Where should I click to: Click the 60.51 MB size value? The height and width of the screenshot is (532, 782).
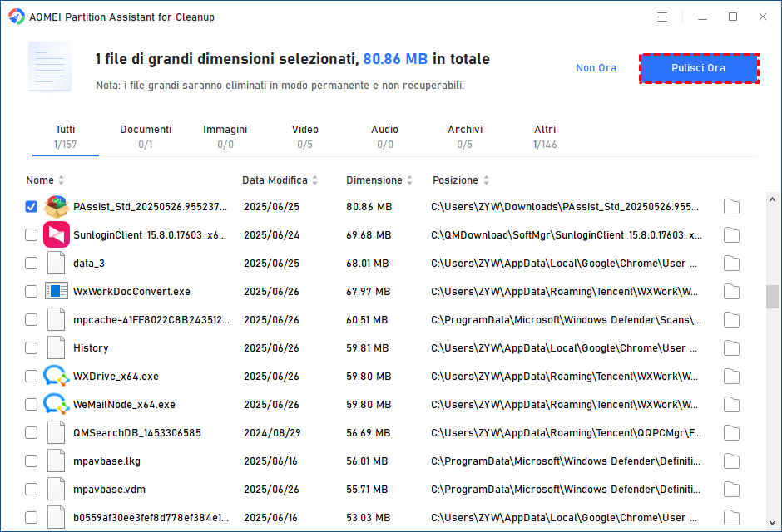[x=367, y=320]
